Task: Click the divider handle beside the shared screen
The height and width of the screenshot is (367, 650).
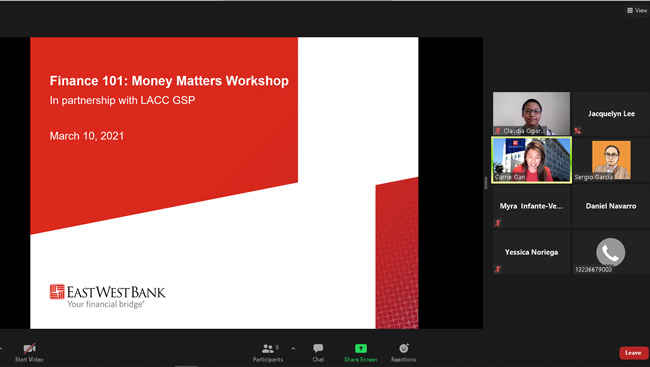Action: (x=486, y=183)
